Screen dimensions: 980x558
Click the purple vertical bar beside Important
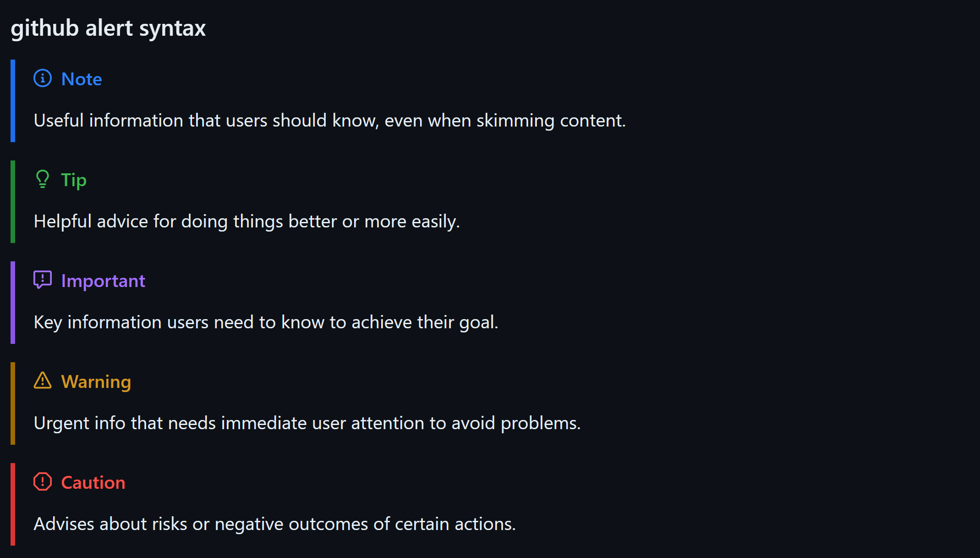[13, 303]
